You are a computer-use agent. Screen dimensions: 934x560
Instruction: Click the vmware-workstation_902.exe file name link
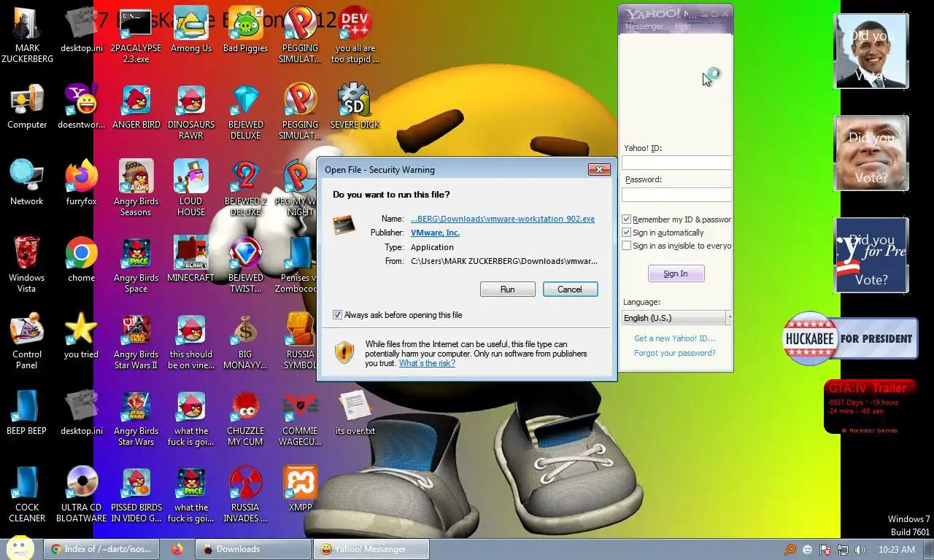tap(503, 219)
